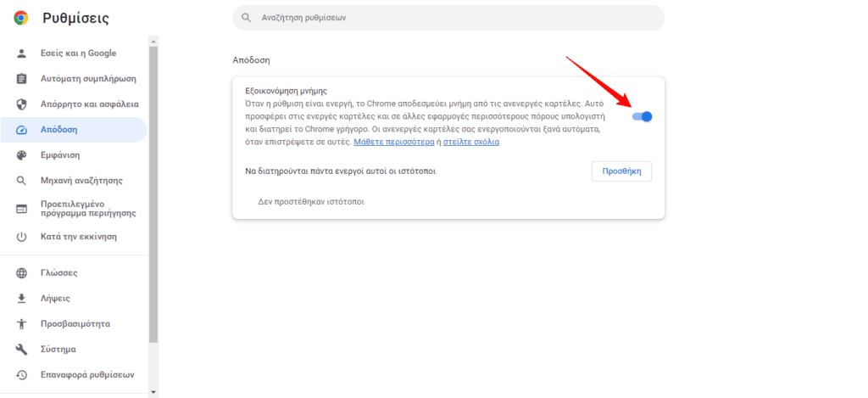The width and height of the screenshot is (868, 398).
Task: Click the wrench icon for Σύστημα
Action: tap(22, 350)
